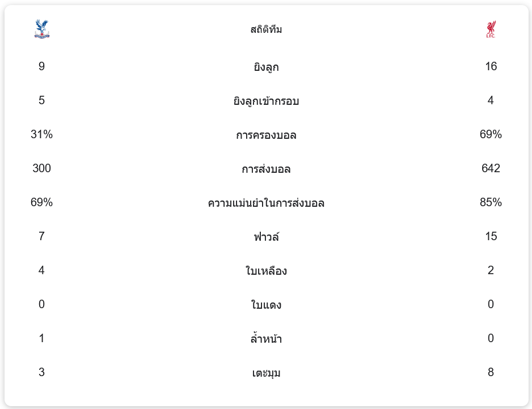Image resolution: width=532 pixels, height=409 pixels.
Task: Select the ยิงลูกเข้ากรอบ stat label
Action: pos(266,101)
